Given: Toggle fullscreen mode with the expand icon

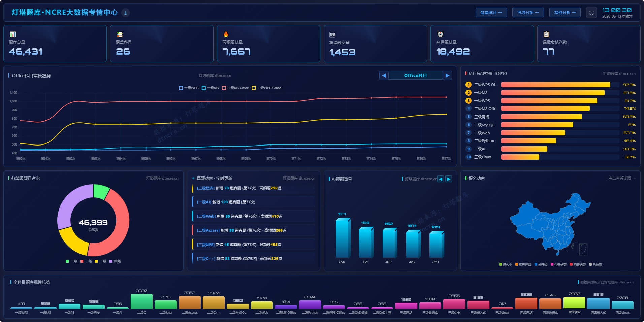Looking at the screenshot, I should [591, 13].
